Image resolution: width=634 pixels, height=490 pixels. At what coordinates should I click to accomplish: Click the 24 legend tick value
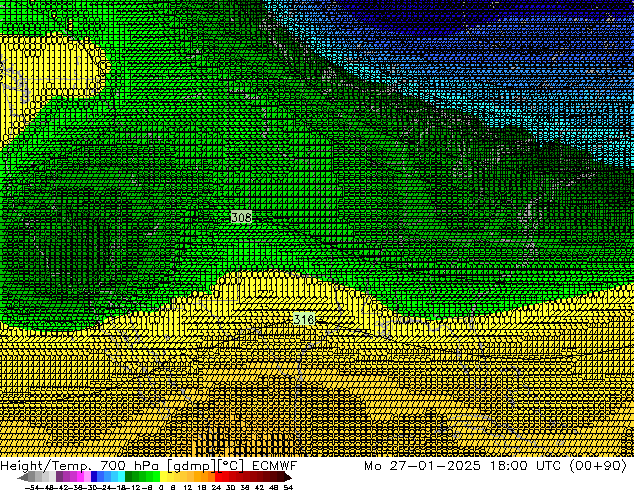tap(216, 487)
